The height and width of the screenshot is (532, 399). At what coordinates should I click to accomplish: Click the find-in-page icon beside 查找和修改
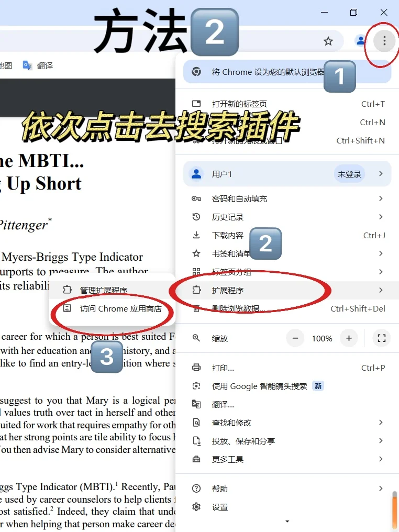196,423
